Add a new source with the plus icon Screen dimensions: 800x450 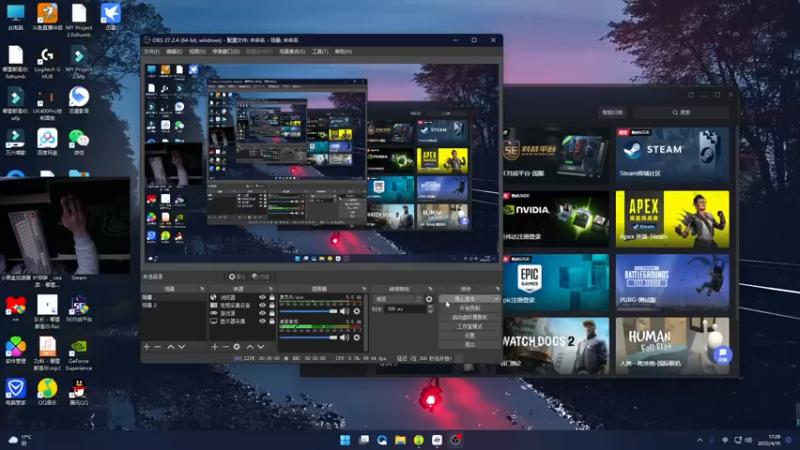click(215, 347)
